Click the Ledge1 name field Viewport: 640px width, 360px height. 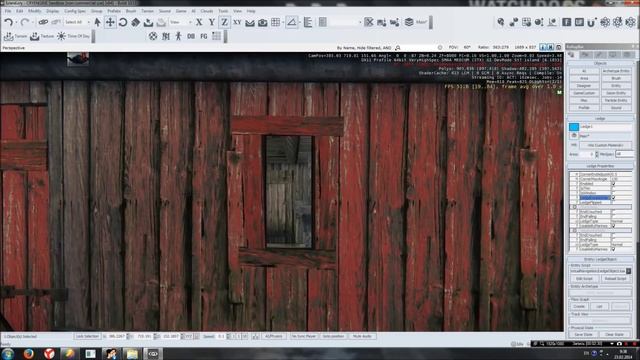(606, 127)
